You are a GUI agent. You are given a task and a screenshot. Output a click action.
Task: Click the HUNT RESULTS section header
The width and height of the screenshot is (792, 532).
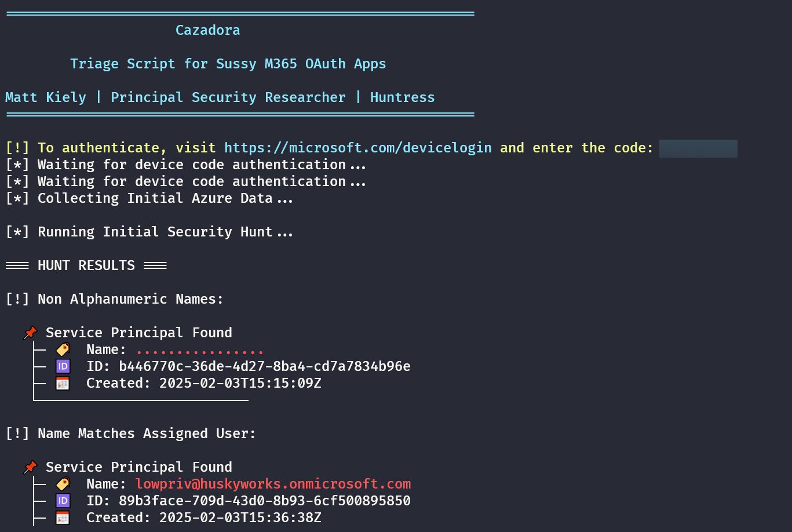coord(86,265)
